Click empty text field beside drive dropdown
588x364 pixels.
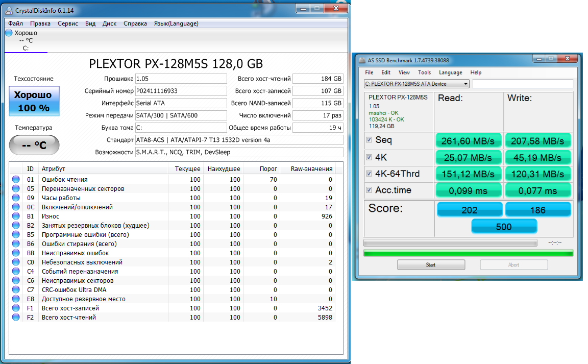coord(523,84)
